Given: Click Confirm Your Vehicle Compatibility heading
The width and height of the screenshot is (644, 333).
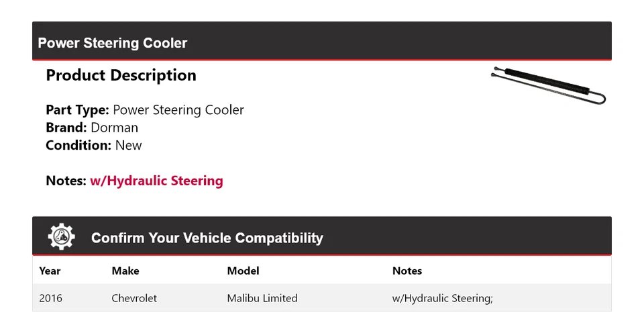Looking at the screenshot, I should (207, 238).
